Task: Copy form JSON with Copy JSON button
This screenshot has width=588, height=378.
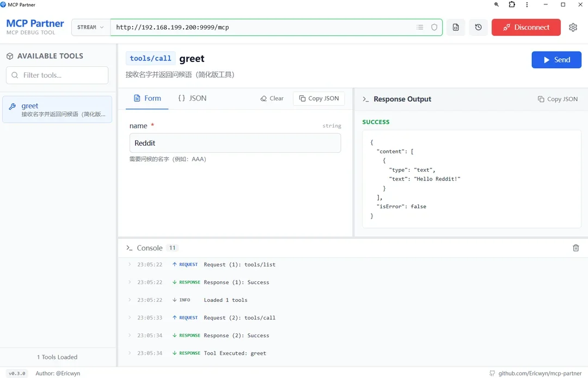Action: tap(318, 98)
